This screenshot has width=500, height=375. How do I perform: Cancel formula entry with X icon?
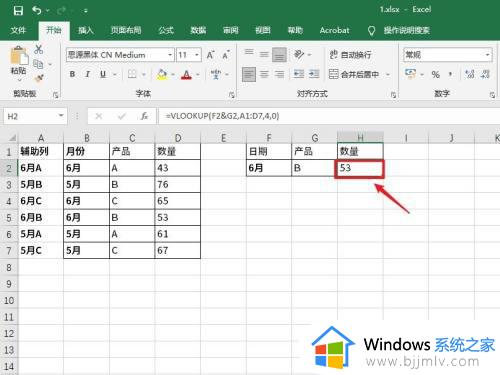pyautogui.click(x=99, y=116)
